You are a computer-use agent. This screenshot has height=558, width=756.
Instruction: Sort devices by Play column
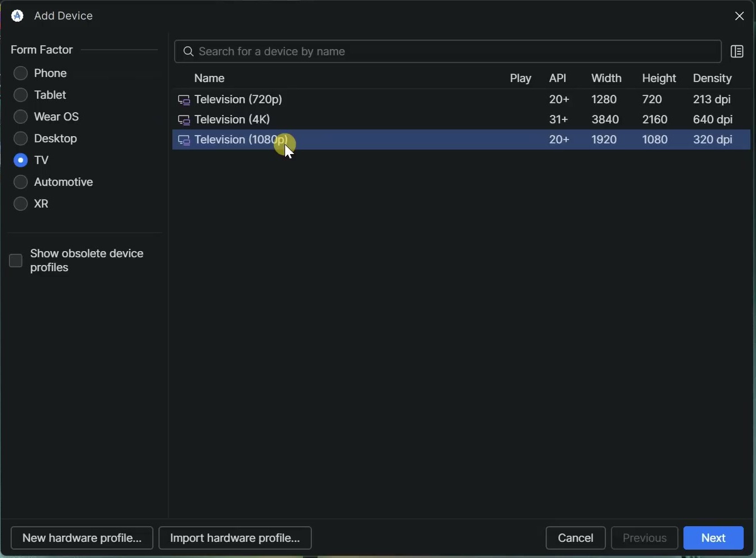click(521, 79)
